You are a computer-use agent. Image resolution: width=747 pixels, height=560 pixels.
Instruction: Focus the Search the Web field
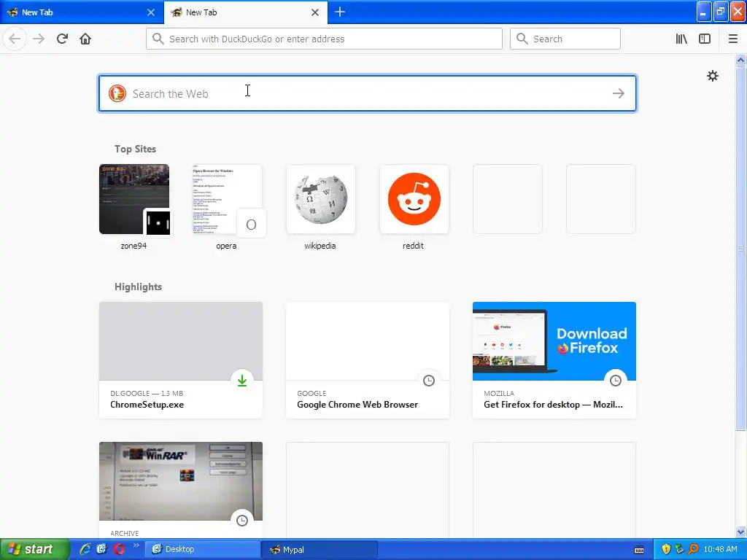(x=368, y=93)
